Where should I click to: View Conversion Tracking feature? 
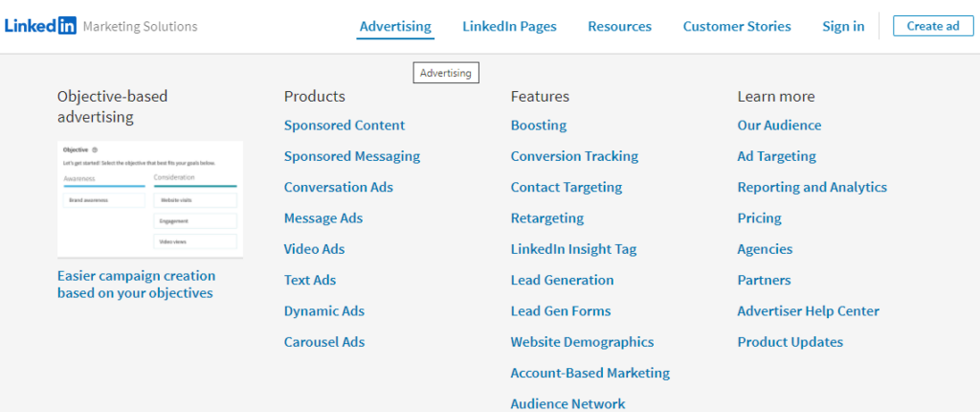pyautogui.click(x=574, y=156)
